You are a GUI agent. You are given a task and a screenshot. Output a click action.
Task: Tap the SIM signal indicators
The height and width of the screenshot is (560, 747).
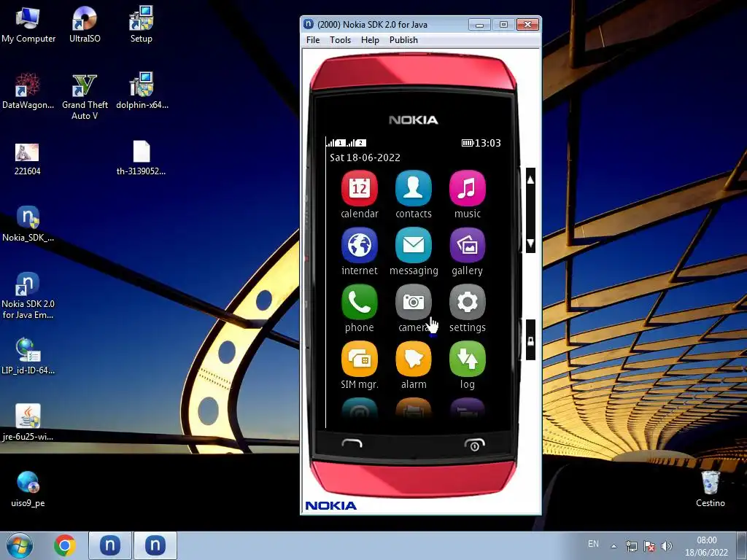[347, 143]
